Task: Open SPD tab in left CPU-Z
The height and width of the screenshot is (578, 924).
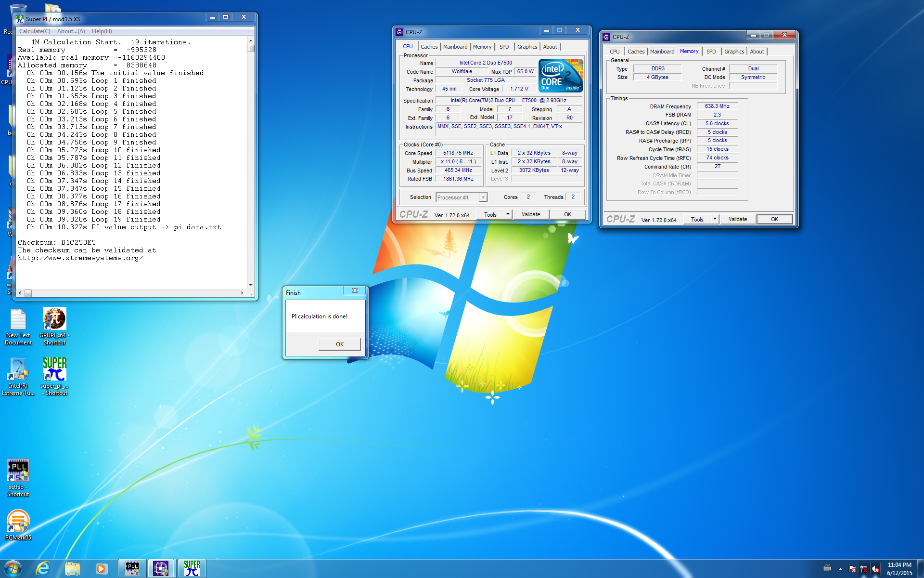Action: [x=504, y=47]
